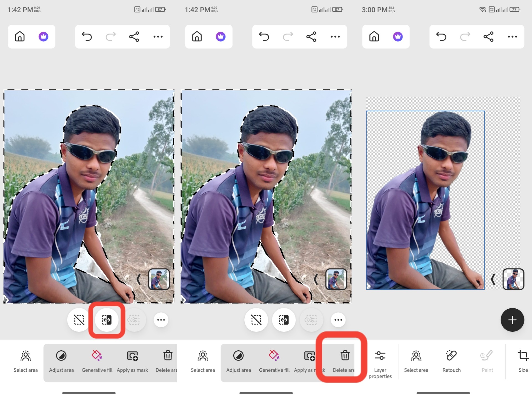Open round three-dot selection options in middle screen
The width and height of the screenshot is (532, 398).
tap(338, 320)
